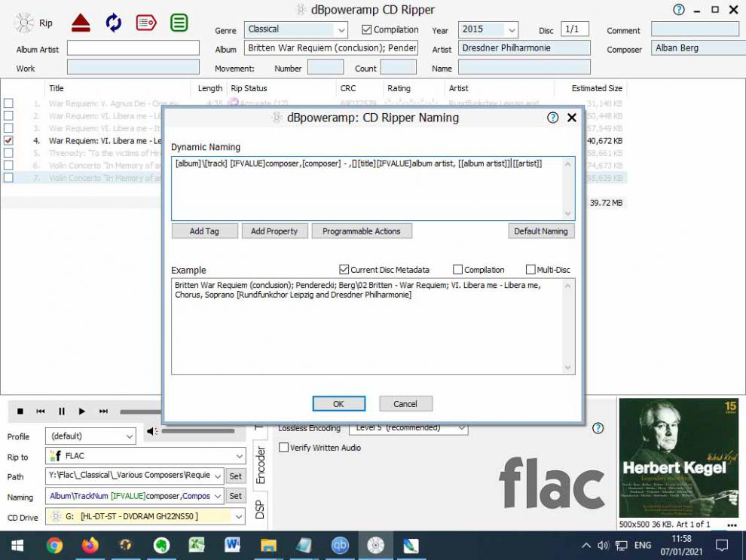The image size is (746, 560).
Task: Open the Rip to FLAC dropdown
Action: coord(239,456)
